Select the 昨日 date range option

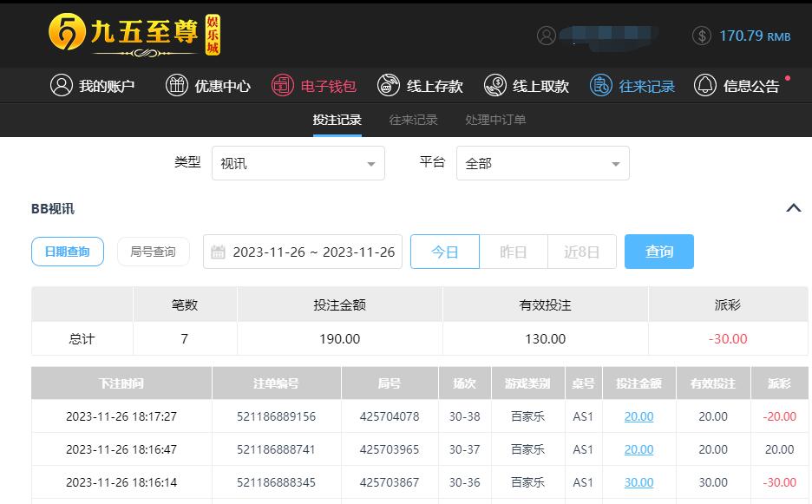(514, 252)
